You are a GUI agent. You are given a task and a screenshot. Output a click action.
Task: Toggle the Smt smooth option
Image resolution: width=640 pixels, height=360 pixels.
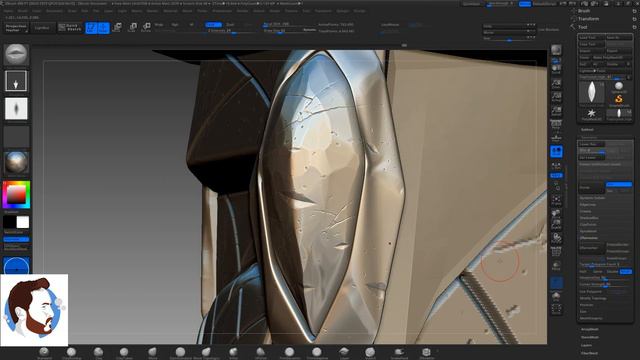(619, 184)
